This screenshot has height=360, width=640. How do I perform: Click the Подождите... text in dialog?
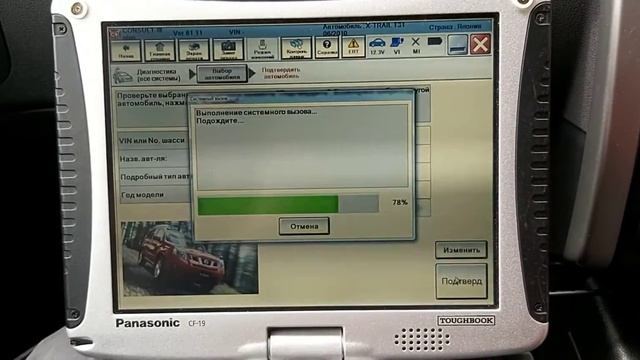(220, 121)
